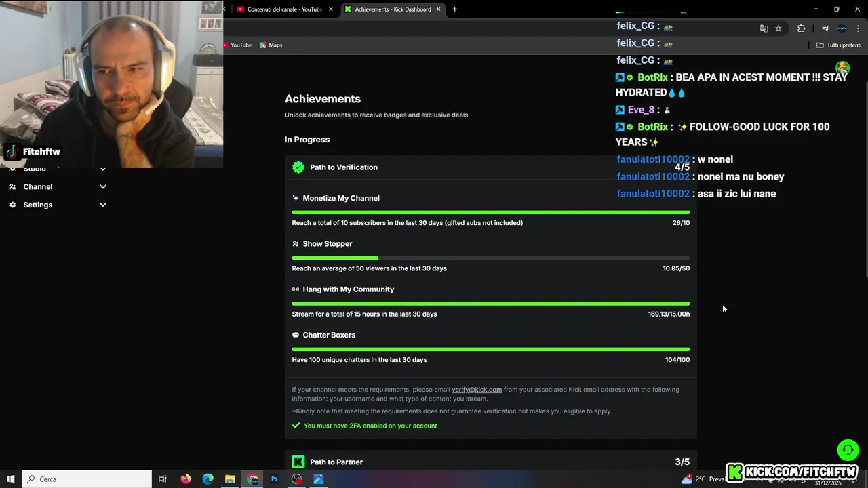Click the Path to Verification green badge icon

coord(298,167)
